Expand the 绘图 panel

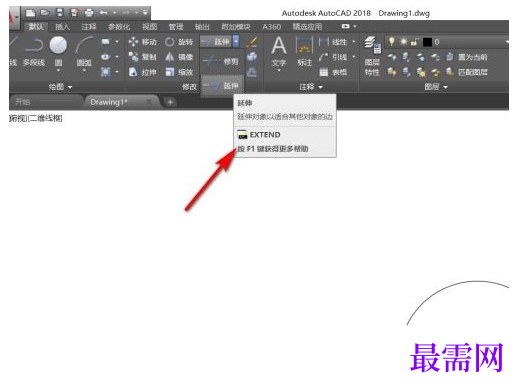pos(60,87)
